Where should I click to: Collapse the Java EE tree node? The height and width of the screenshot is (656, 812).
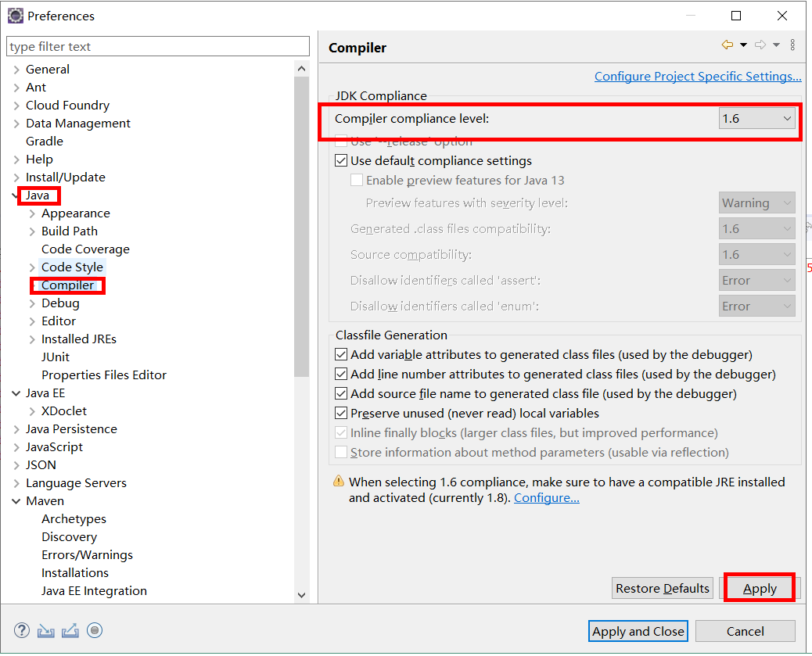(x=16, y=393)
